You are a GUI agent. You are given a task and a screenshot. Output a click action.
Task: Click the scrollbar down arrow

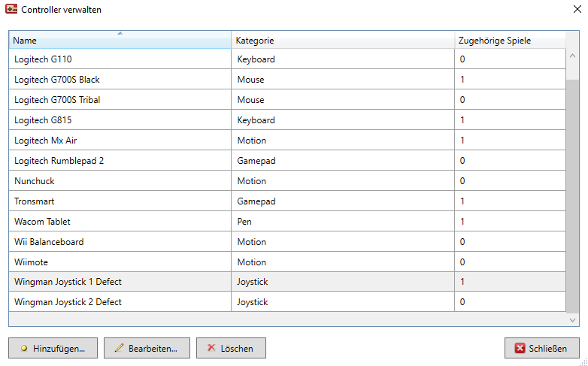pyautogui.click(x=572, y=320)
